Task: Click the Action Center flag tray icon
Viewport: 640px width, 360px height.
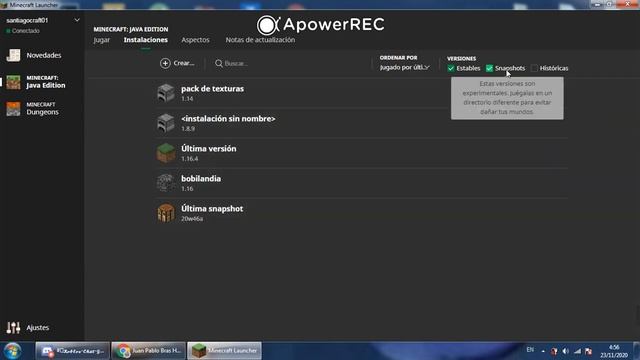Action: (588, 351)
